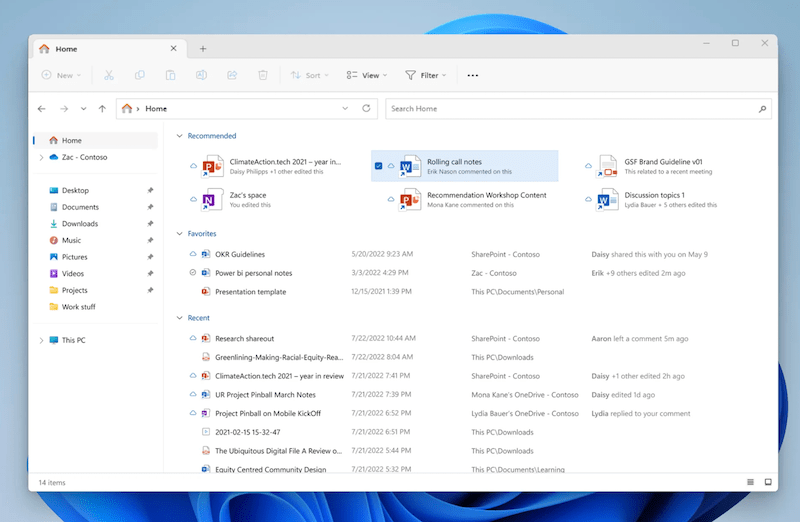Viewport: 800px width, 522px height.
Task: Click the New button in toolbar
Action: [x=61, y=75]
